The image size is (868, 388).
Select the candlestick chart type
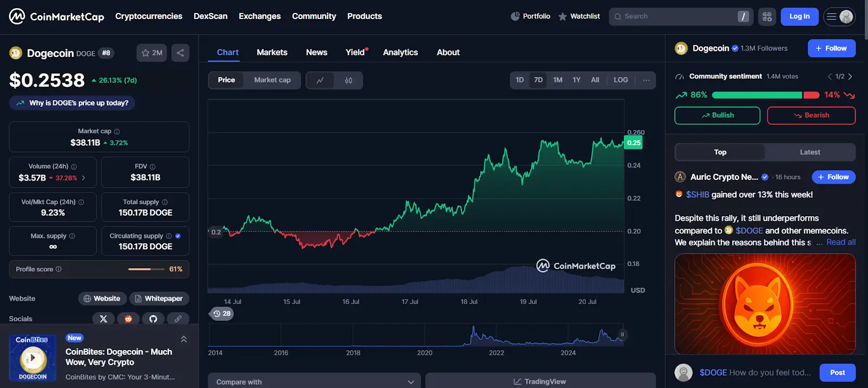348,80
